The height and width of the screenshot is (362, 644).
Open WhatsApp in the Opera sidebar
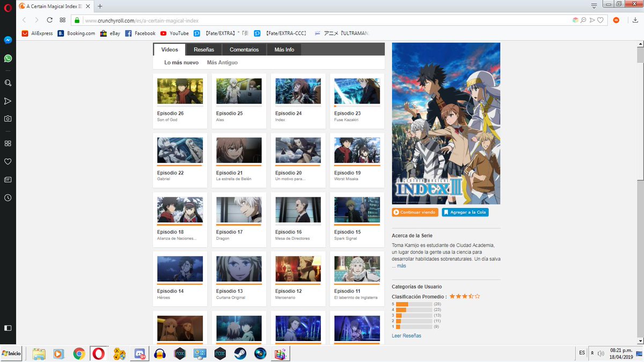click(x=8, y=58)
